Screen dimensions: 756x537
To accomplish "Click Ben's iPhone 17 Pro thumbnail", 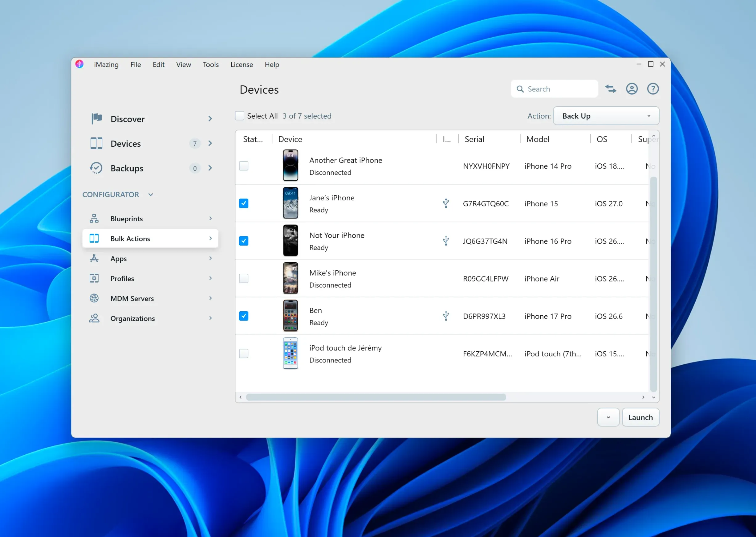I will click(291, 316).
